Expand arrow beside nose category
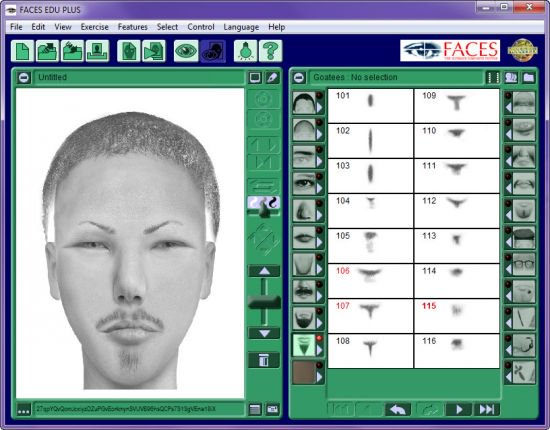 (320, 215)
